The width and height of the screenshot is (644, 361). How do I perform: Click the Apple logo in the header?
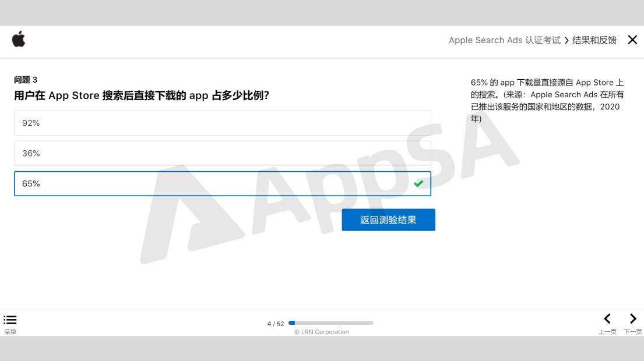point(19,40)
